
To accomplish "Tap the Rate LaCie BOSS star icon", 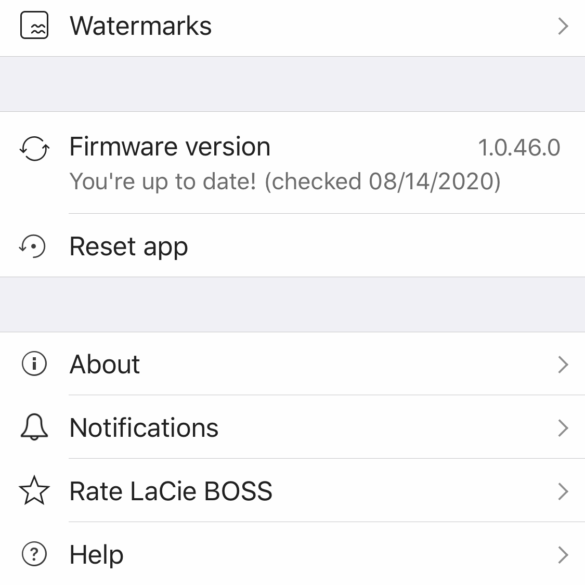I will 34,491.
